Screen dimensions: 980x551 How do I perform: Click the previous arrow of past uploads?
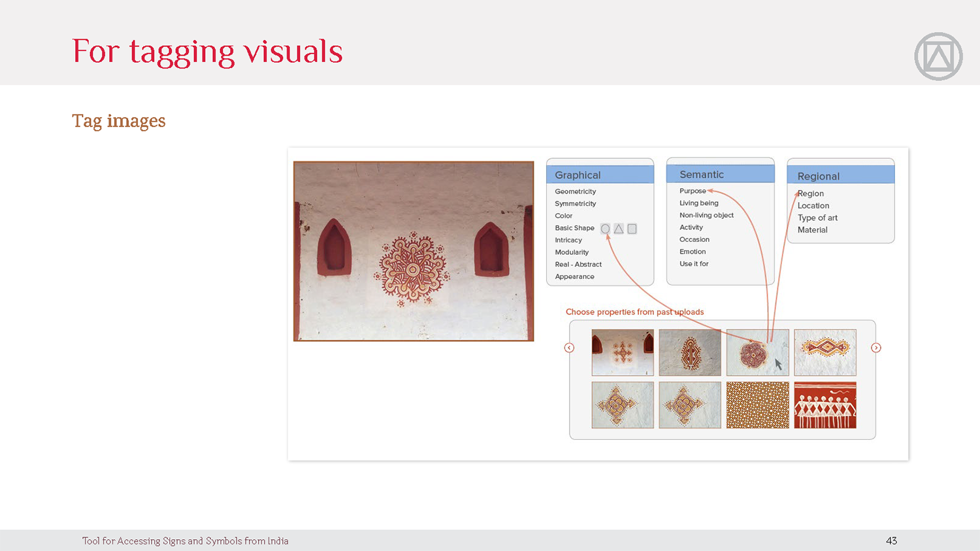(x=569, y=348)
